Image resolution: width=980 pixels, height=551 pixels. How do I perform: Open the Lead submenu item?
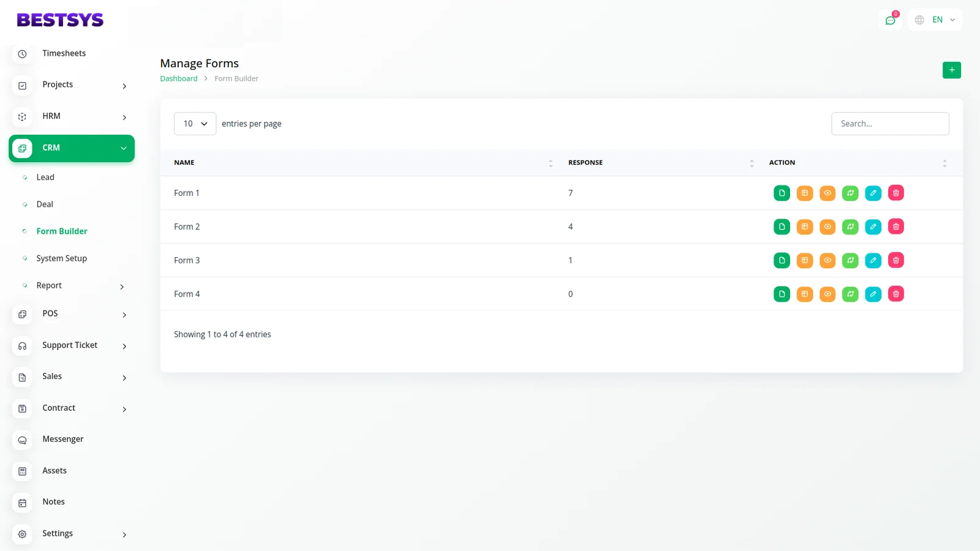(x=45, y=178)
